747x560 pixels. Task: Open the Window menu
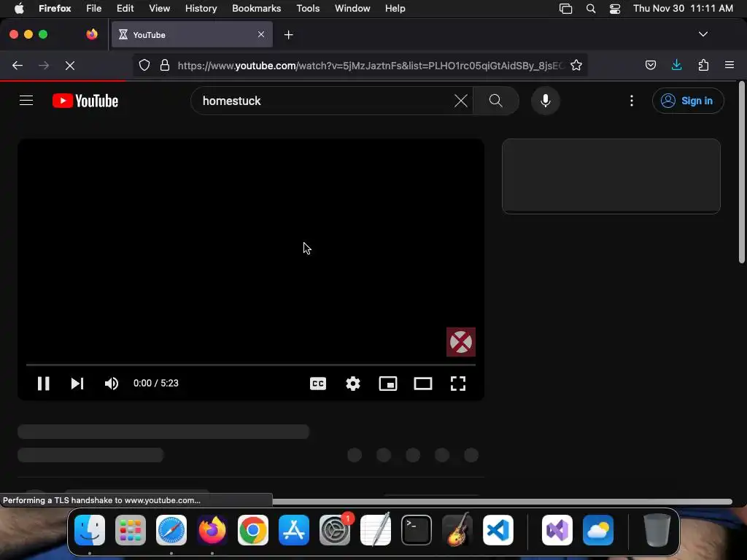pos(352,8)
